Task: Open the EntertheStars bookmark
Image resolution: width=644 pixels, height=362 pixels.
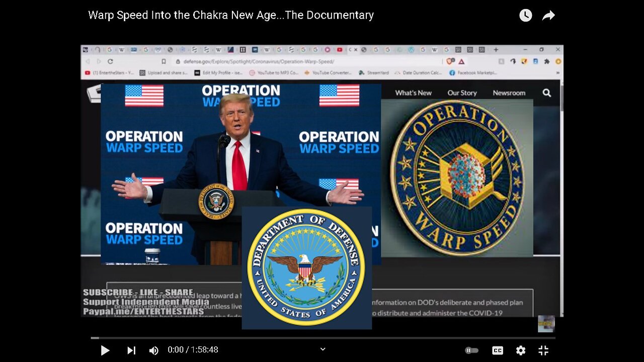Action: coord(109,72)
